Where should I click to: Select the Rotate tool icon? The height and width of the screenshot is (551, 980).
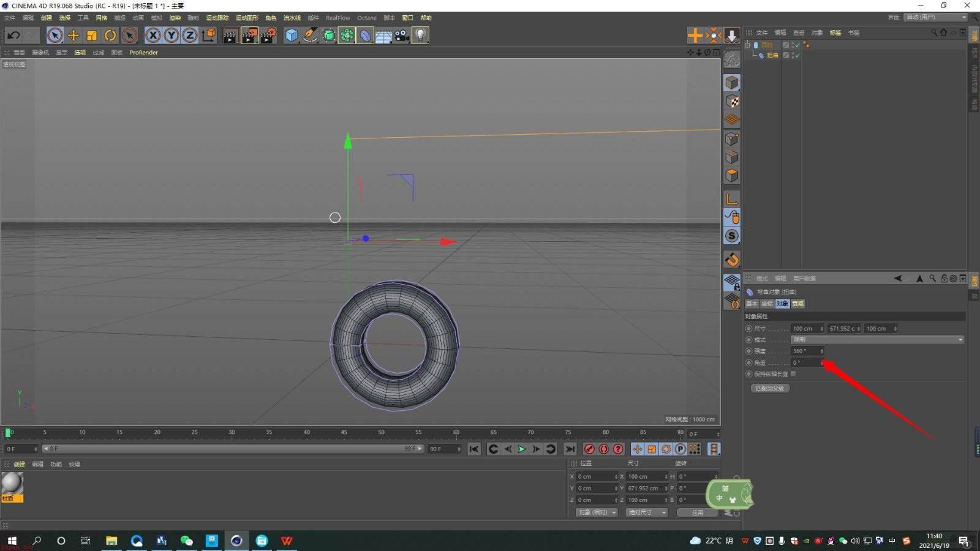[110, 36]
